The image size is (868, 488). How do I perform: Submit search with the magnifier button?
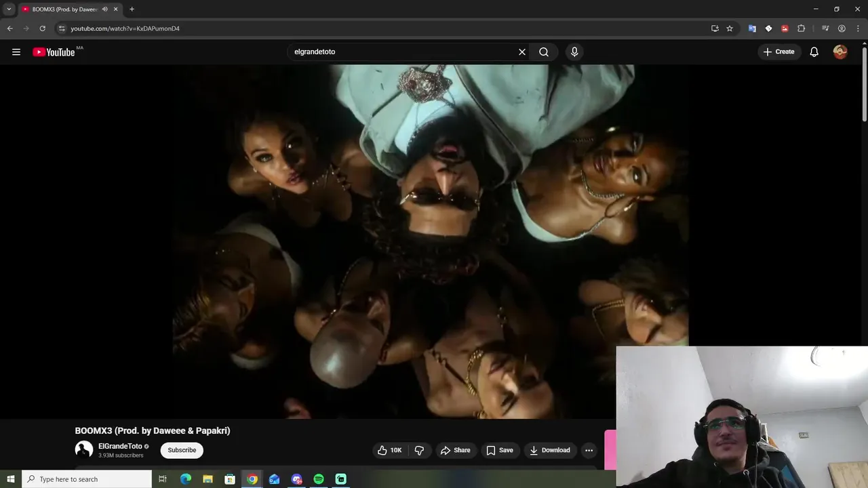click(x=544, y=52)
